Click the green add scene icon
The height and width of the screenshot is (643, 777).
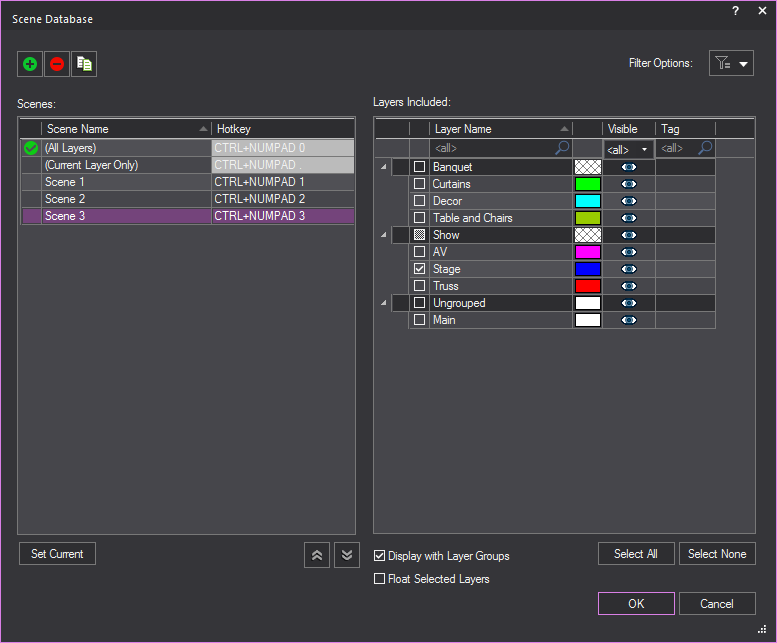coord(30,64)
